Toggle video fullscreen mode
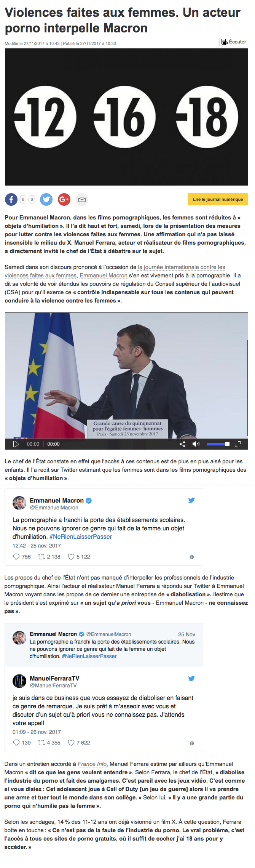This screenshot has width=255, height=868. [x=238, y=444]
